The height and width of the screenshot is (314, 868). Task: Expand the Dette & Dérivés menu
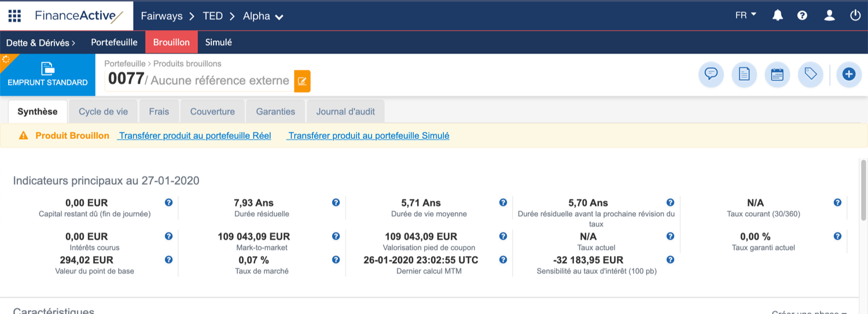41,42
